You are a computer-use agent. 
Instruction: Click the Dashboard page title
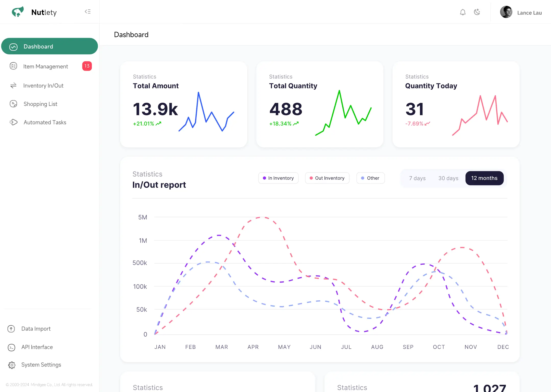131,35
